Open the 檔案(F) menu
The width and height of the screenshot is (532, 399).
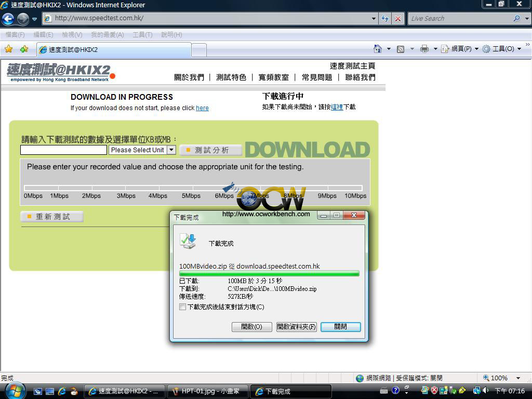(x=15, y=35)
